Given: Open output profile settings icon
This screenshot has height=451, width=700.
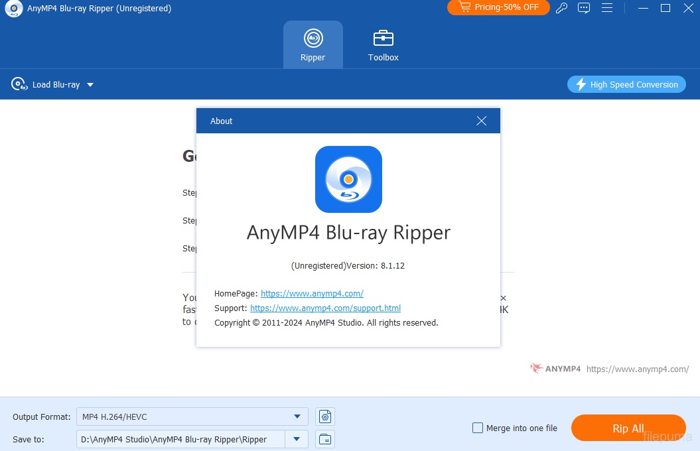Looking at the screenshot, I should point(325,417).
